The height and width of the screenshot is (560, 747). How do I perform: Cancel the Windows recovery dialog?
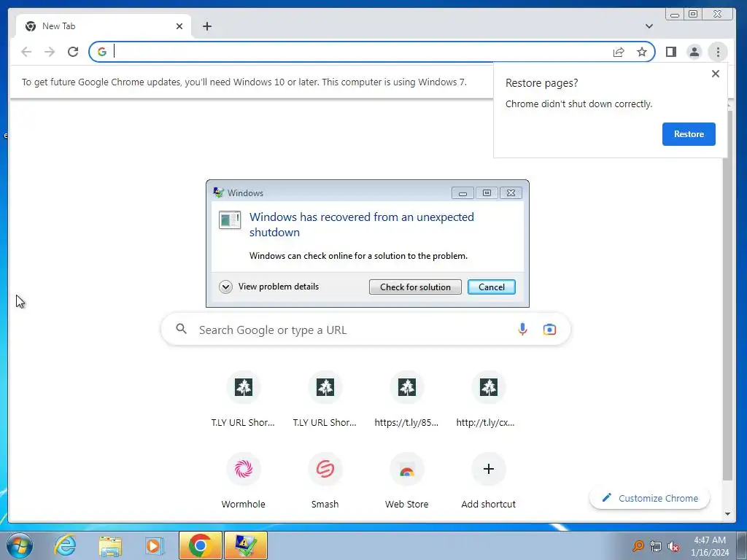click(491, 287)
